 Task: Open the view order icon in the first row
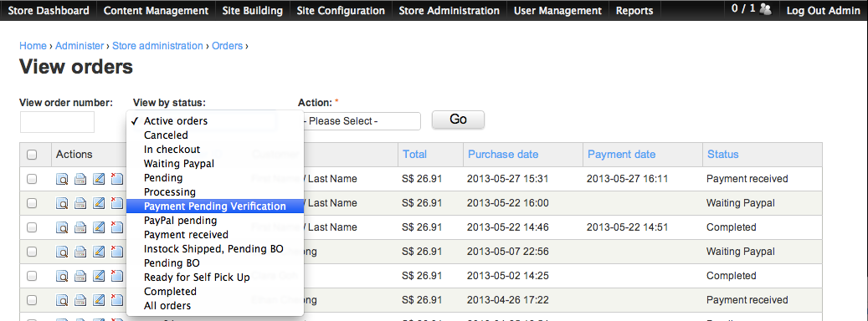[63, 179]
